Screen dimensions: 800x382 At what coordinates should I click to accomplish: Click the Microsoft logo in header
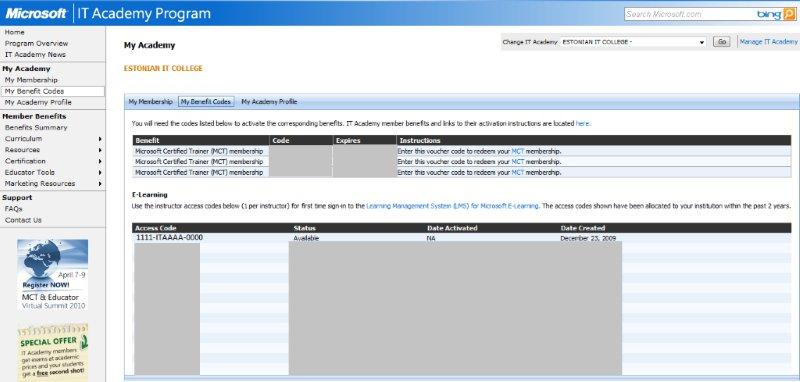click(36, 13)
